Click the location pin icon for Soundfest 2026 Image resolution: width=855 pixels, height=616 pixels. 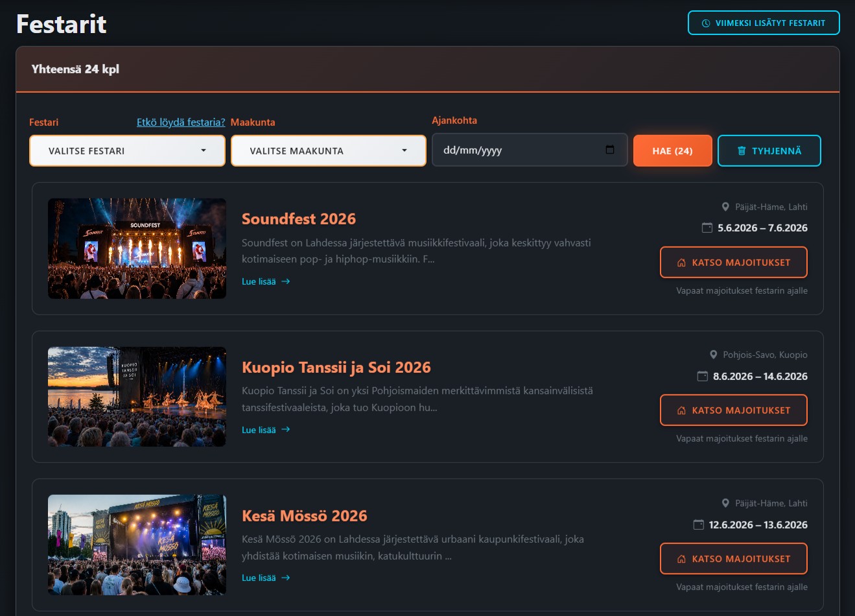(725, 207)
